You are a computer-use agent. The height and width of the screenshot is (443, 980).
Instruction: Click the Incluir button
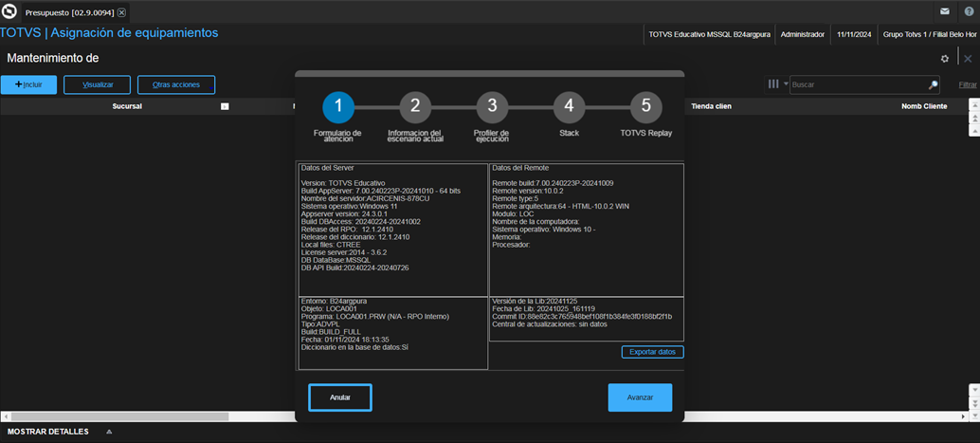tap(28, 84)
